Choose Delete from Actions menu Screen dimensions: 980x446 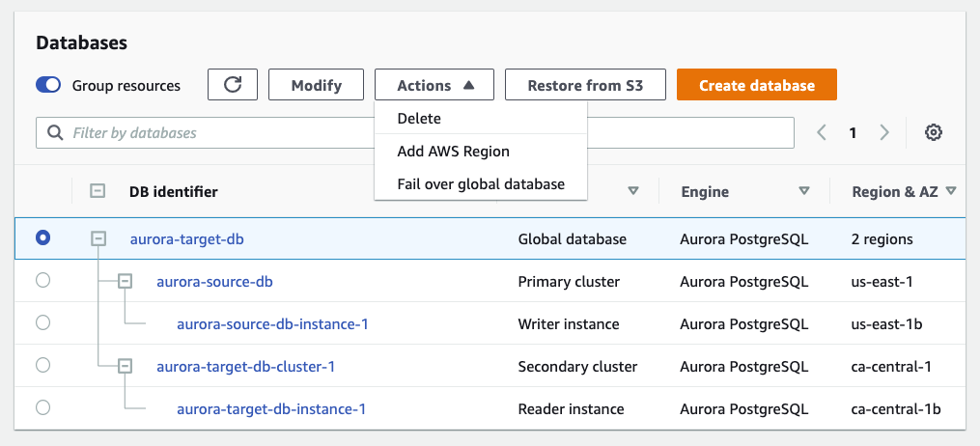[x=419, y=119]
